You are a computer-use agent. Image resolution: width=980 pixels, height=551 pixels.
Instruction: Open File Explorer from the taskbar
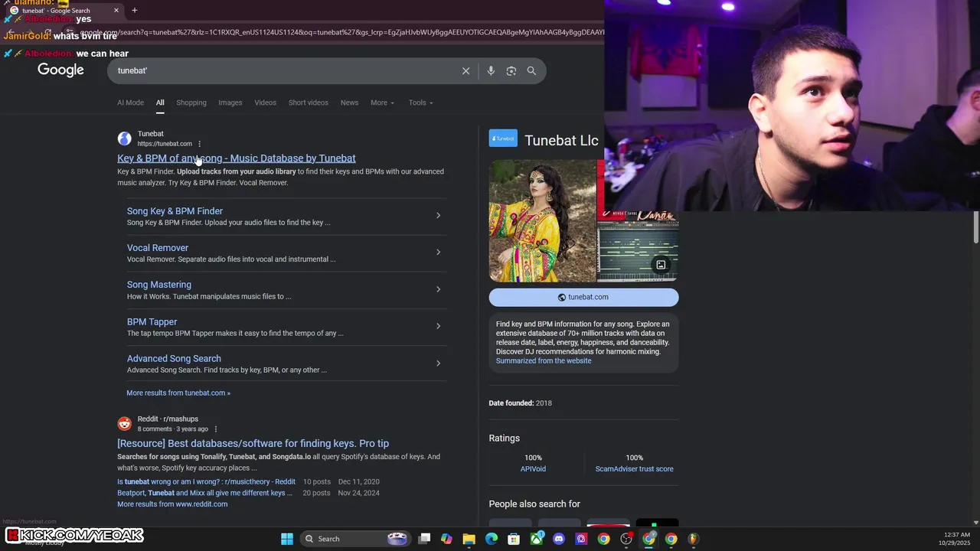pyautogui.click(x=469, y=539)
